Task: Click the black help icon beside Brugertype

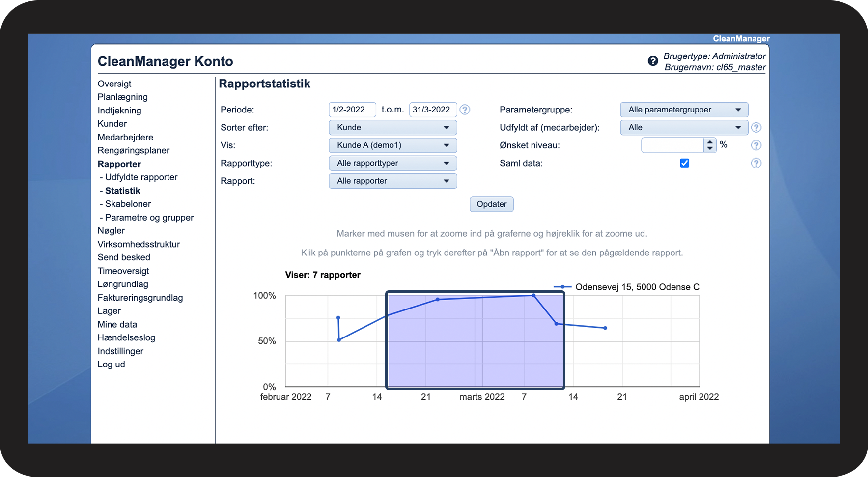Action: click(x=653, y=61)
